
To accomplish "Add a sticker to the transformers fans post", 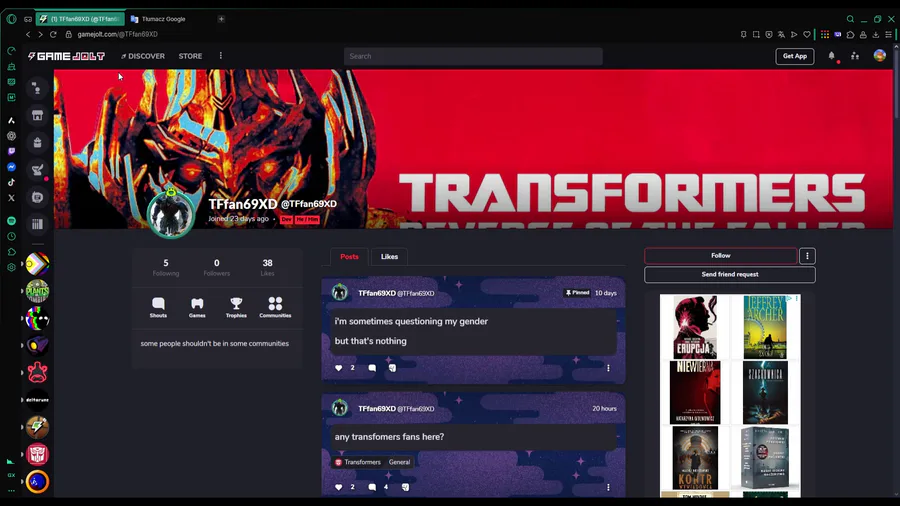I will [x=405, y=487].
